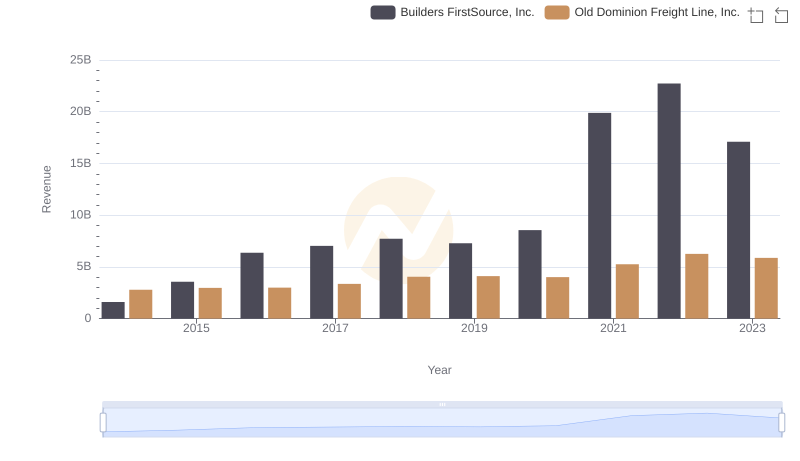Image resolution: width=800 pixels, height=461 pixels.
Task: Click the 20B y-axis label
Action: 81,111
